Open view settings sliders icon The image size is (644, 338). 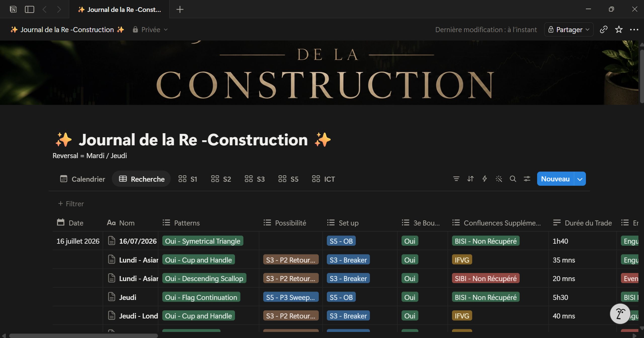(x=527, y=179)
